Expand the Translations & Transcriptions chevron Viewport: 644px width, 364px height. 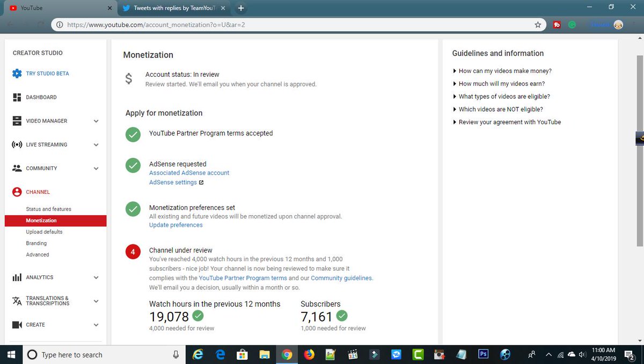pyautogui.click(x=96, y=301)
